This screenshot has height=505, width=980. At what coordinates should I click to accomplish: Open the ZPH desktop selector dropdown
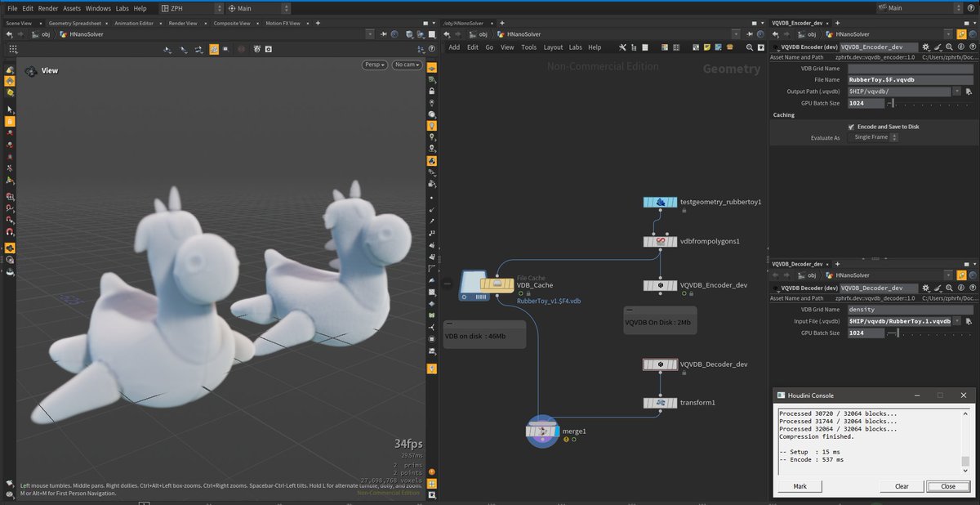[190, 8]
